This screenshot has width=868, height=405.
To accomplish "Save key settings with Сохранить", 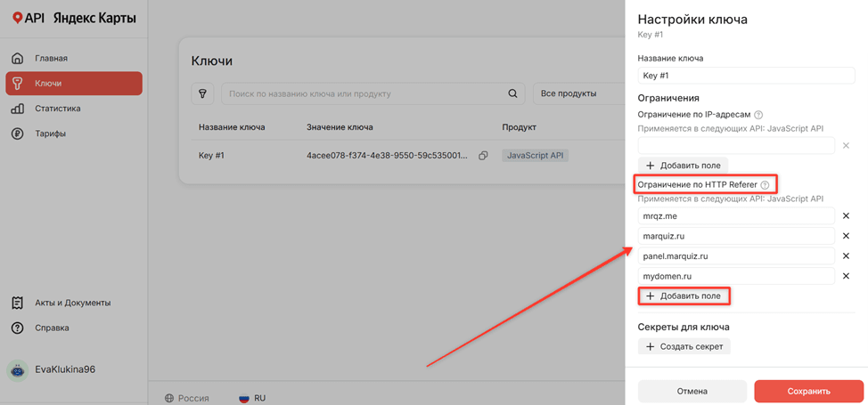I will [809, 391].
